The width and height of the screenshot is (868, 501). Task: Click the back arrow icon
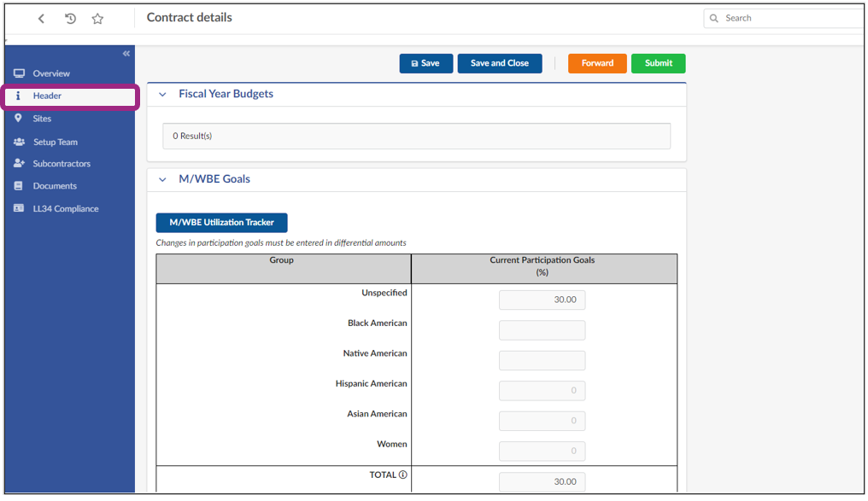pyautogui.click(x=41, y=19)
